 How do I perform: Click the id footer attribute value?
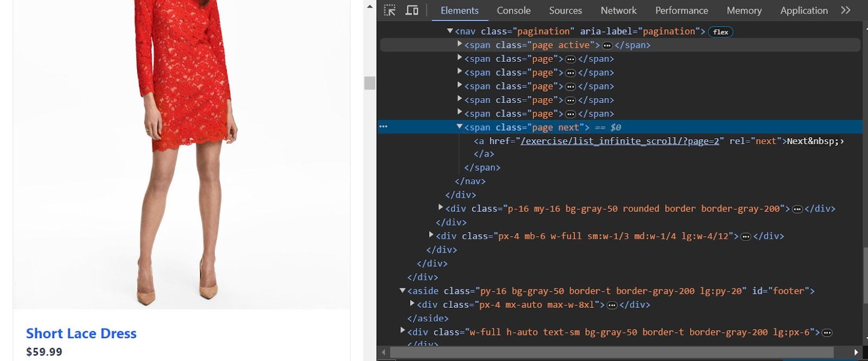point(789,291)
